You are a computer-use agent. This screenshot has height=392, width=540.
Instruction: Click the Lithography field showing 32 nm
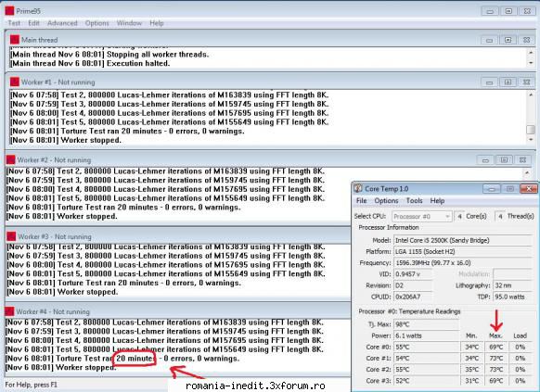pos(513,285)
